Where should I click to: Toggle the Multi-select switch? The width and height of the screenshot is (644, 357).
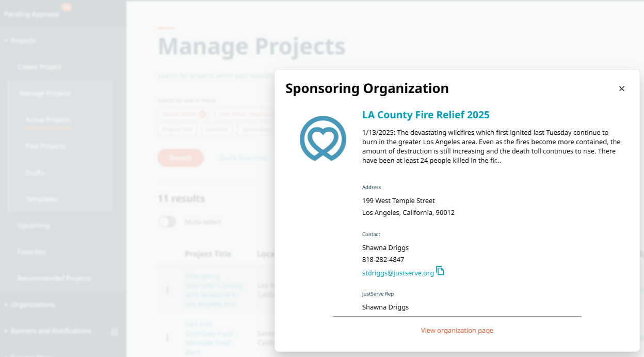click(x=167, y=222)
